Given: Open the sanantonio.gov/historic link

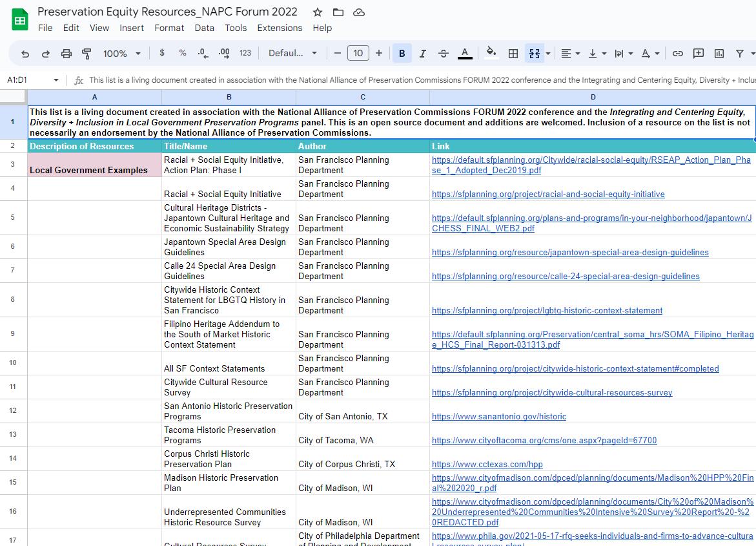Looking at the screenshot, I should 498,417.
